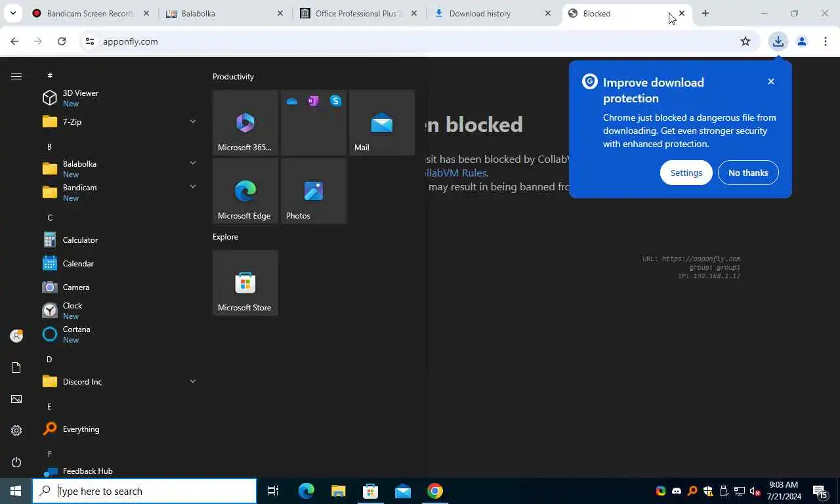
Task: Open the Clock app
Action: pos(118,310)
